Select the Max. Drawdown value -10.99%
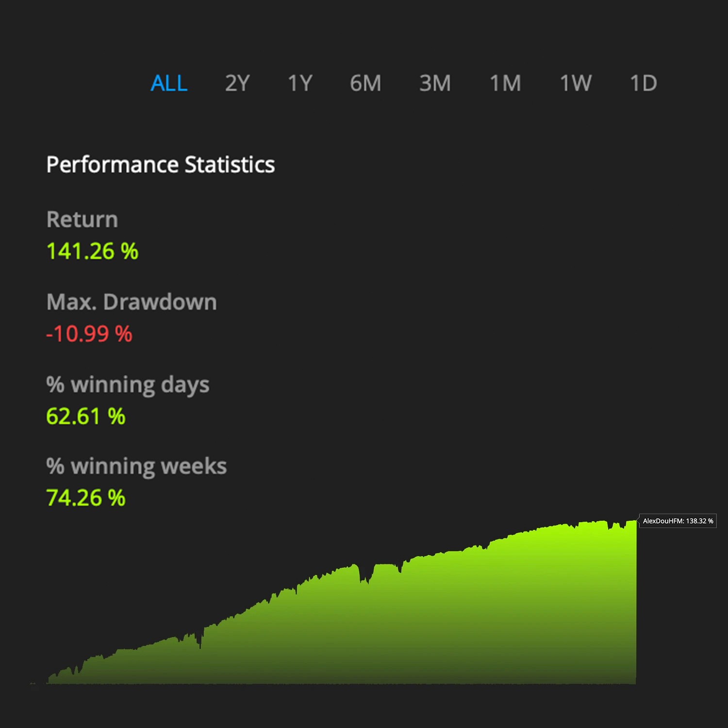Screen dimensions: 728x728 coord(89,334)
